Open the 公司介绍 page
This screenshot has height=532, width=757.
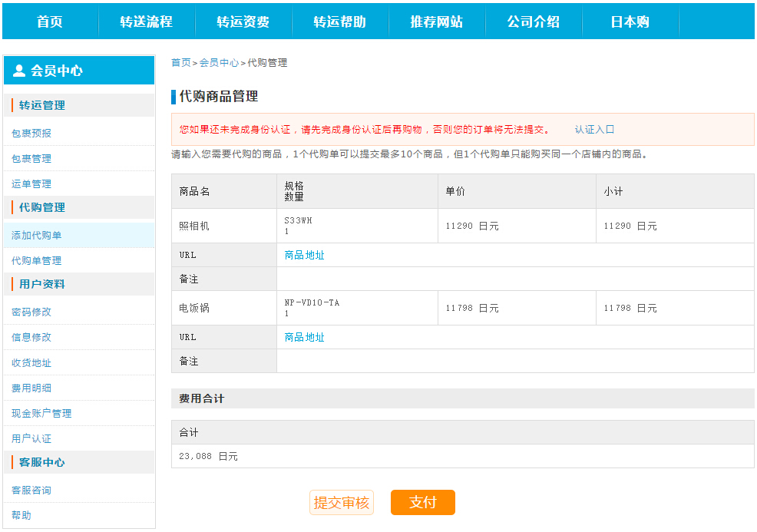coord(534,21)
